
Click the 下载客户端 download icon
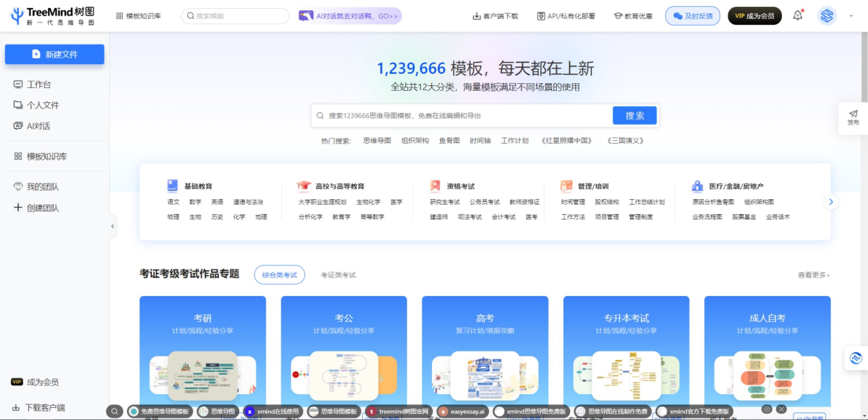16,407
